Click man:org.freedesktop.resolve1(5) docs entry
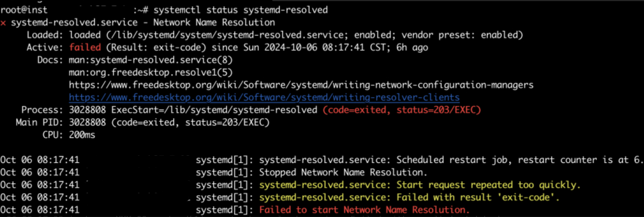Image resolution: width=644 pixels, height=217 pixels. click(x=151, y=73)
